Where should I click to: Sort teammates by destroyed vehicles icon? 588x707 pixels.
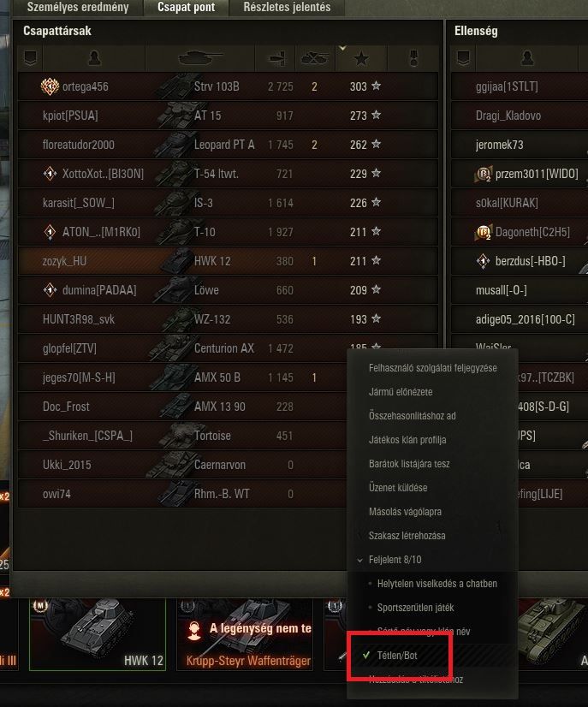click(x=315, y=57)
